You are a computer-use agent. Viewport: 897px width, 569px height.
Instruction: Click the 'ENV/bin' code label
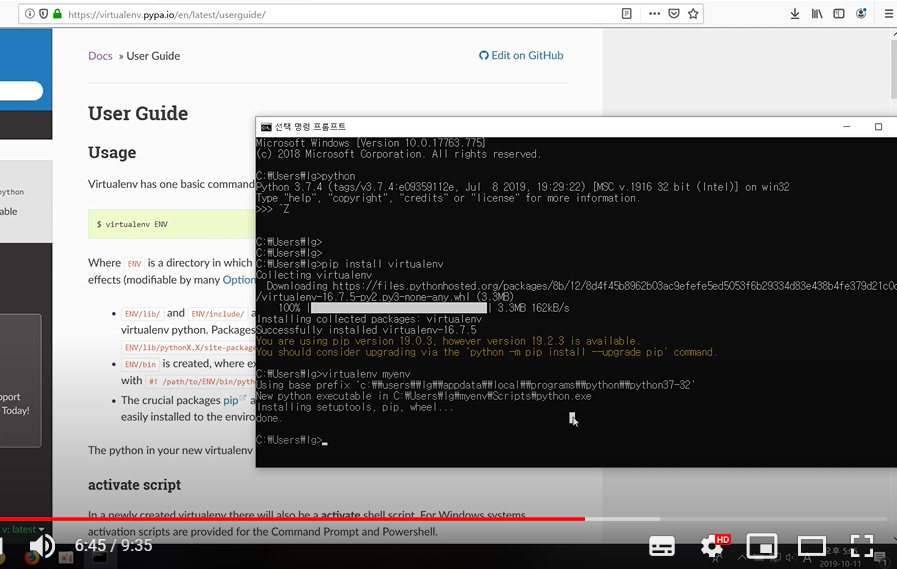click(x=140, y=364)
